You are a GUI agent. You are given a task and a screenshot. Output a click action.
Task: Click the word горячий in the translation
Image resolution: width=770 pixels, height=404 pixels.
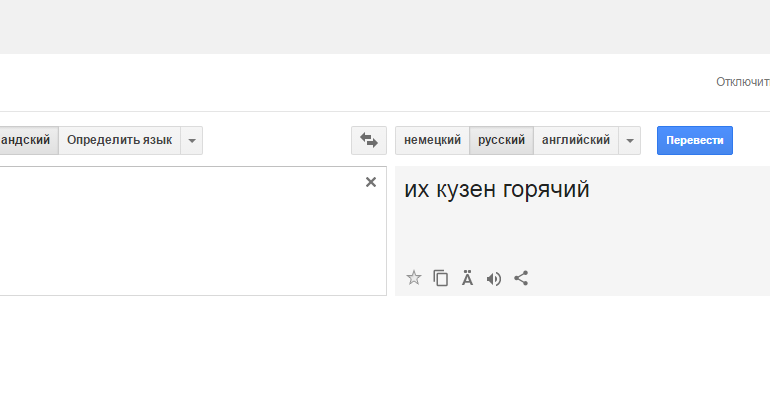(x=547, y=190)
